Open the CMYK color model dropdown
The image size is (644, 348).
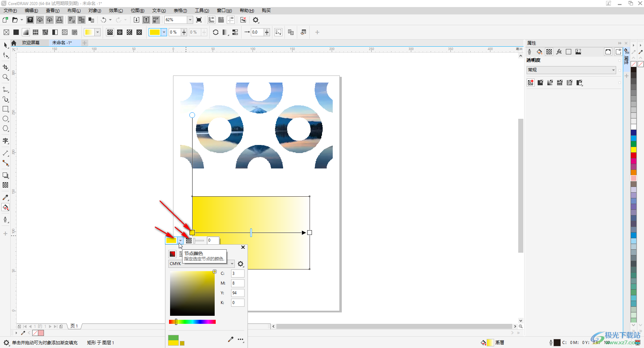201,264
